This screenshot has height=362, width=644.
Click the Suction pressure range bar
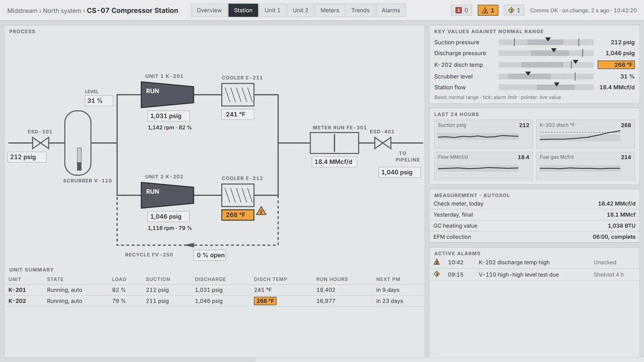[546, 42]
